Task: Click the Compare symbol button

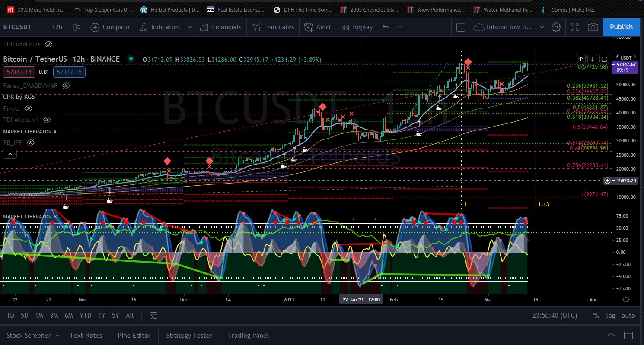Action: coord(110,27)
